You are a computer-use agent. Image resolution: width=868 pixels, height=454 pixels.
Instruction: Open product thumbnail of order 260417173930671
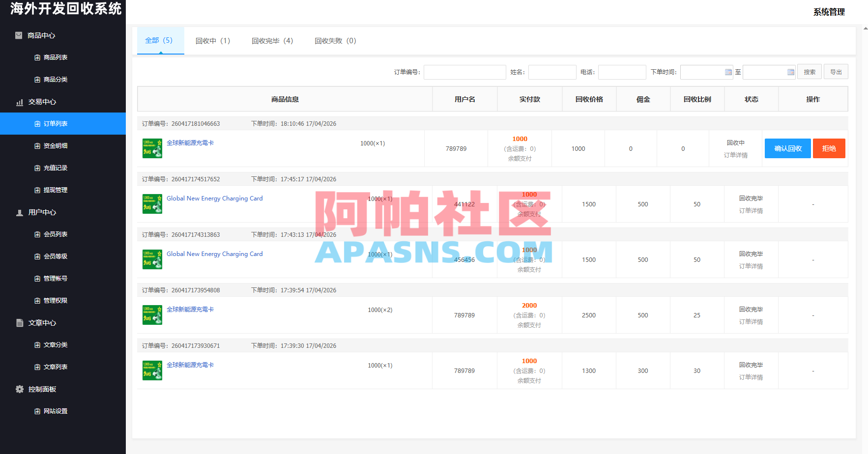tap(152, 370)
